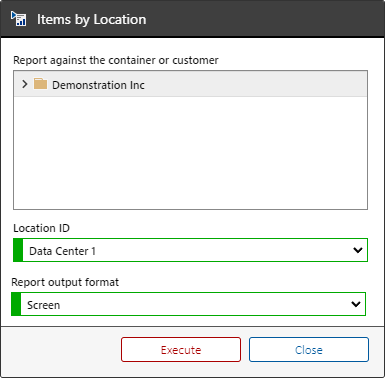Select the Demonstration Inc container row
385x378 pixels.
[x=190, y=84]
